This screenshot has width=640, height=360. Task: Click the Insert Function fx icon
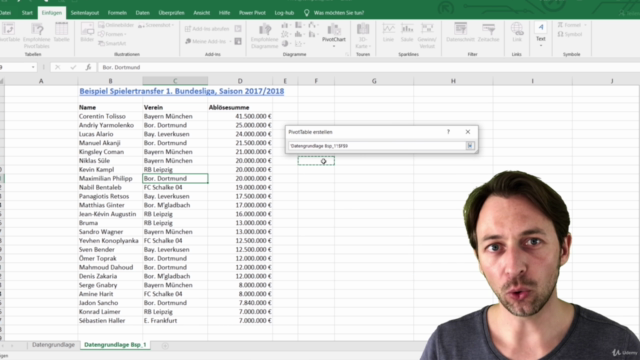pyautogui.click(x=88, y=67)
